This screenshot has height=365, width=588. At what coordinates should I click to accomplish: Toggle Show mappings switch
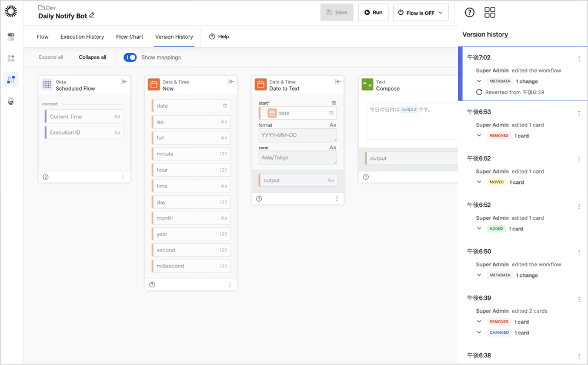coord(130,58)
